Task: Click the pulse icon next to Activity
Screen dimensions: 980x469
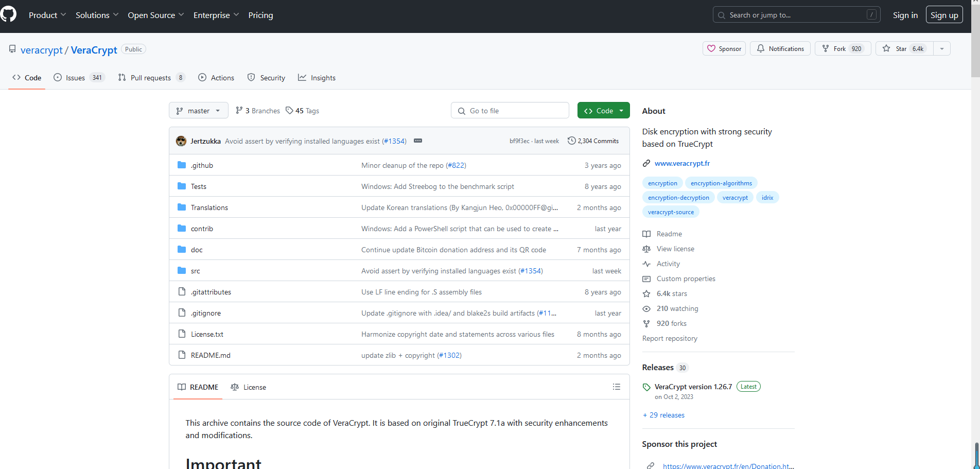Action: tap(646, 264)
